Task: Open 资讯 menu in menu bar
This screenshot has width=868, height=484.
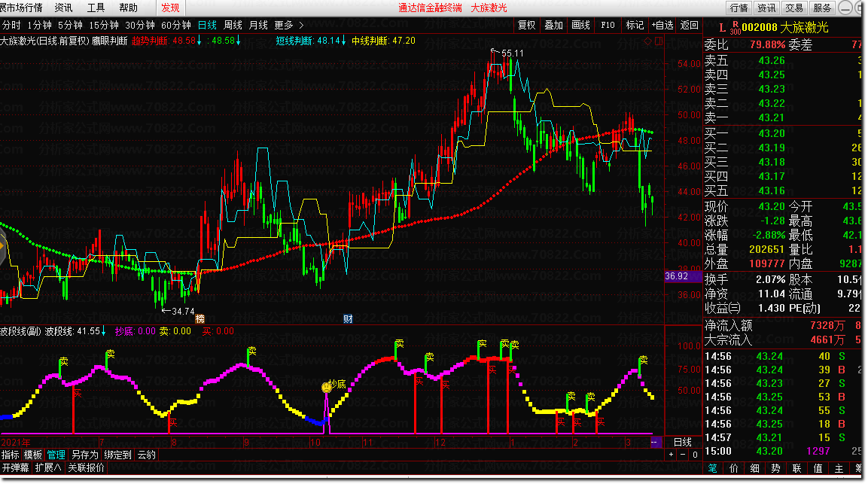Action: [x=64, y=8]
